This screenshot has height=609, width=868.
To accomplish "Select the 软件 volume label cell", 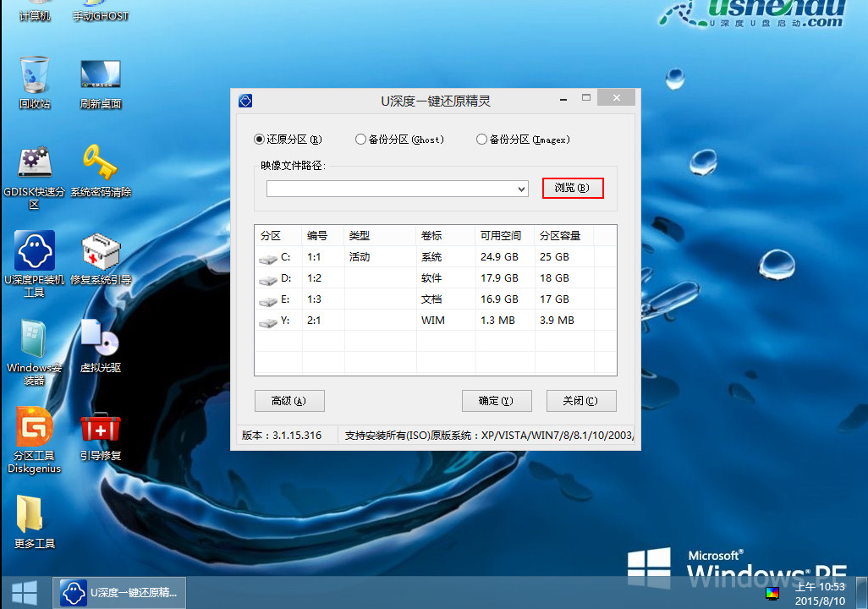I will tap(431, 278).
